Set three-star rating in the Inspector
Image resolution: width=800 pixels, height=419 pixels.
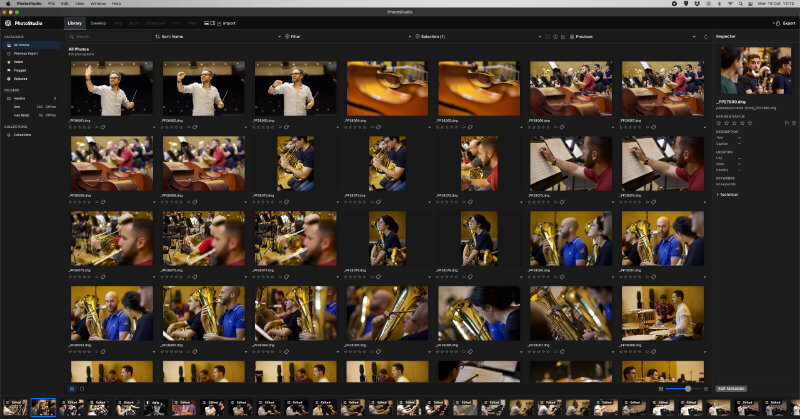pyautogui.click(x=734, y=123)
